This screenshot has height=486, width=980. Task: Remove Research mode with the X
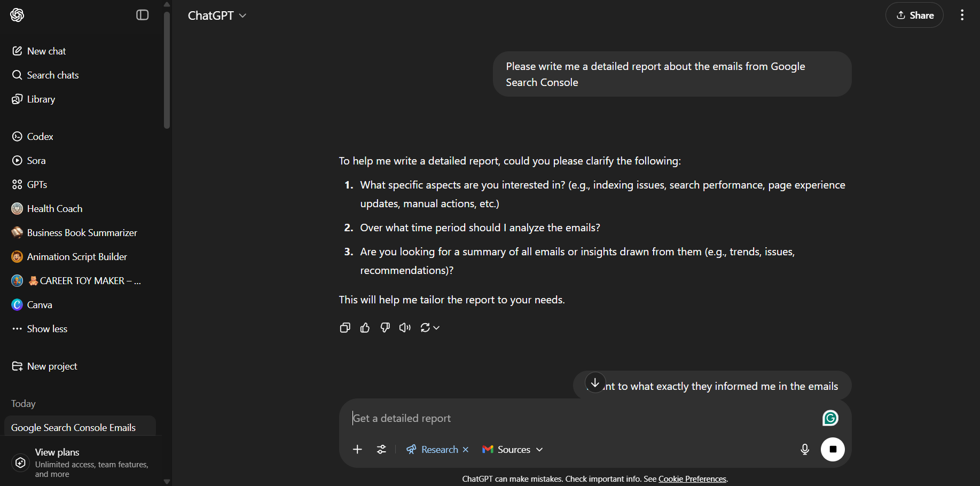point(466,450)
